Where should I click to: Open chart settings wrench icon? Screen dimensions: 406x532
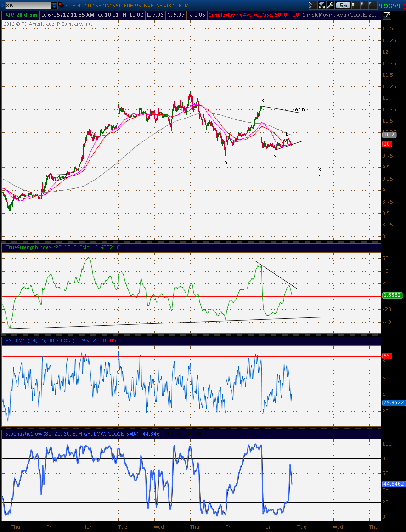point(331,6)
